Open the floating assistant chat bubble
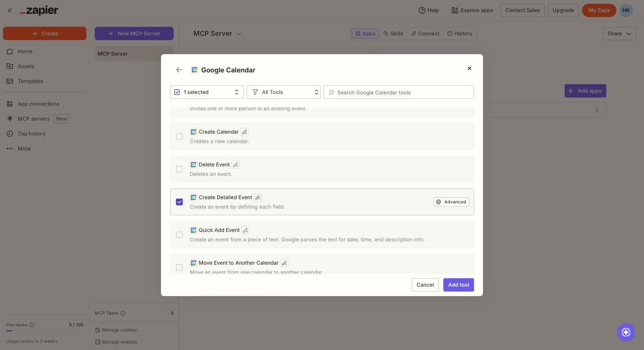Viewport: 644px width, 350px height. [x=626, y=332]
